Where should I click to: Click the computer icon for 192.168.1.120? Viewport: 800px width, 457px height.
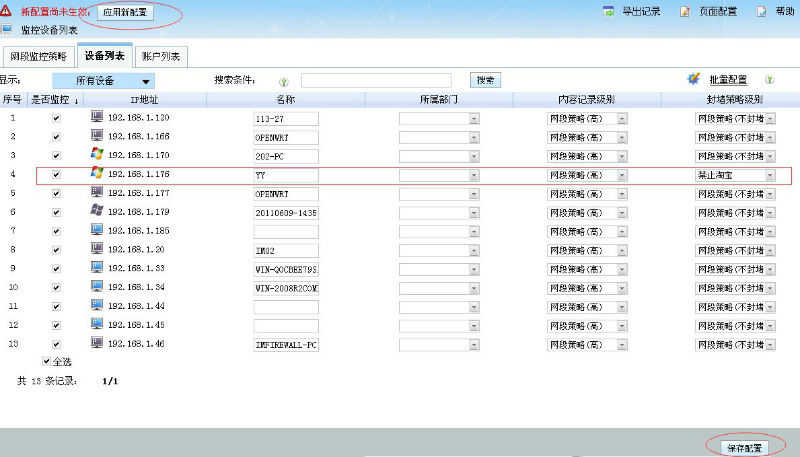[97, 118]
